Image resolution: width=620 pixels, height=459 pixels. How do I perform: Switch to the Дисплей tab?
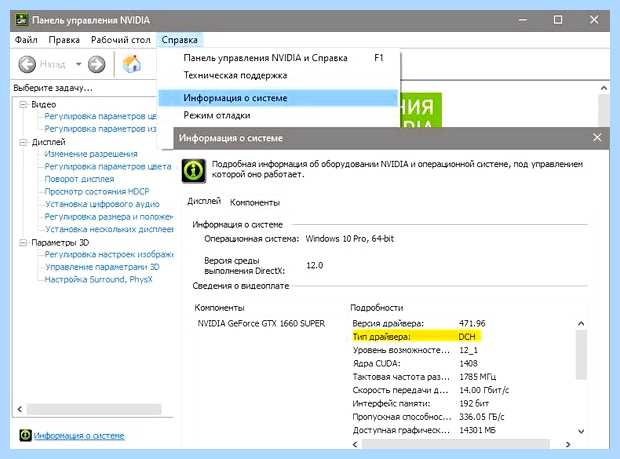(204, 201)
